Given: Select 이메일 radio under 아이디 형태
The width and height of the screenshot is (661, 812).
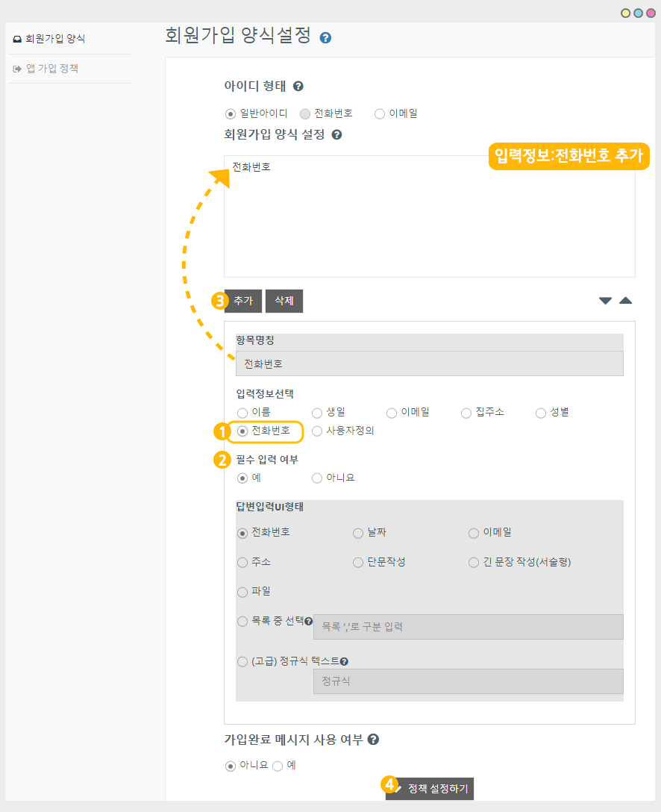Looking at the screenshot, I should pos(380,114).
